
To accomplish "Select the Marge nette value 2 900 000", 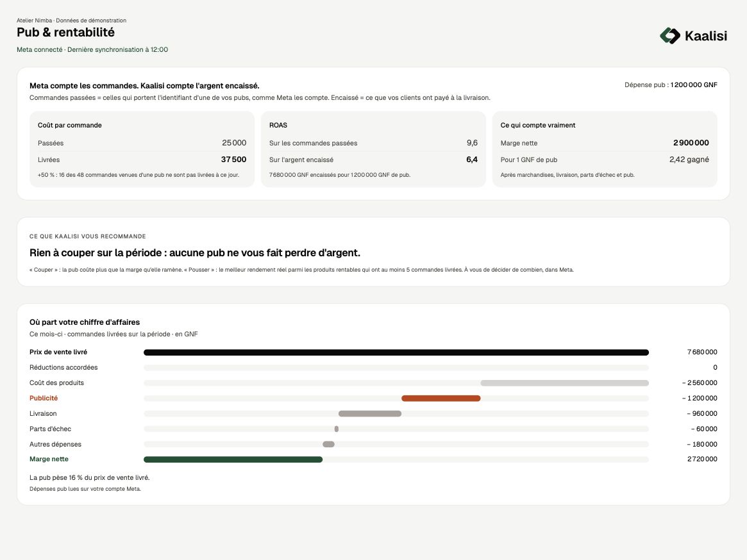I will click(691, 143).
